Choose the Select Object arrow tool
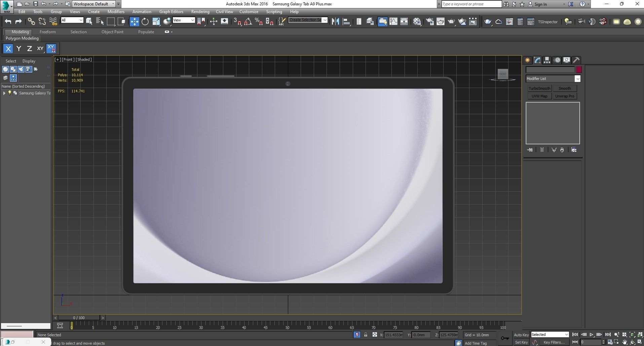This screenshot has width=644, height=346. pyautogui.click(x=89, y=21)
